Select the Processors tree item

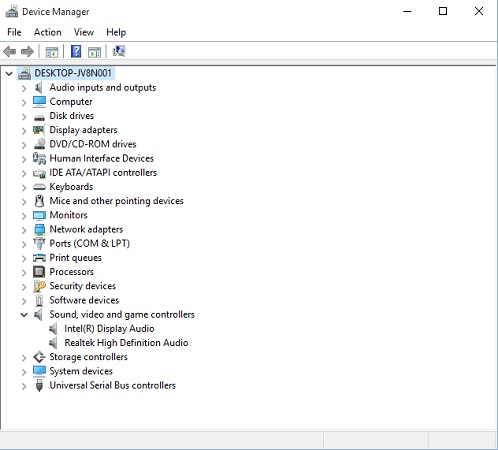[x=71, y=272]
